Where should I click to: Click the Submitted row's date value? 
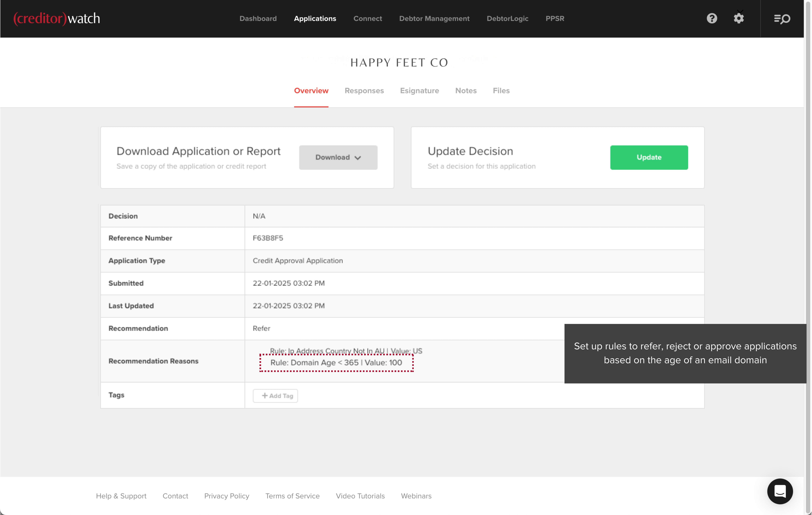click(289, 283)
